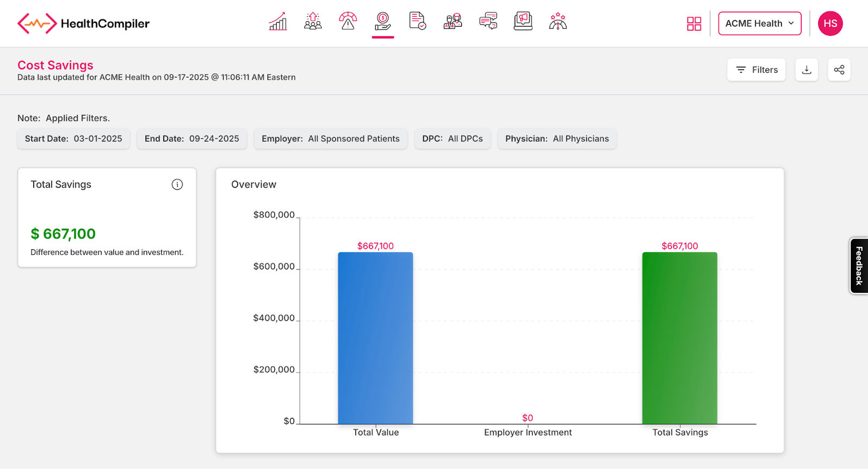Open the growth bar chart nav icon
The height and width of the screenshot is (469, 868).
click(278, 22)
